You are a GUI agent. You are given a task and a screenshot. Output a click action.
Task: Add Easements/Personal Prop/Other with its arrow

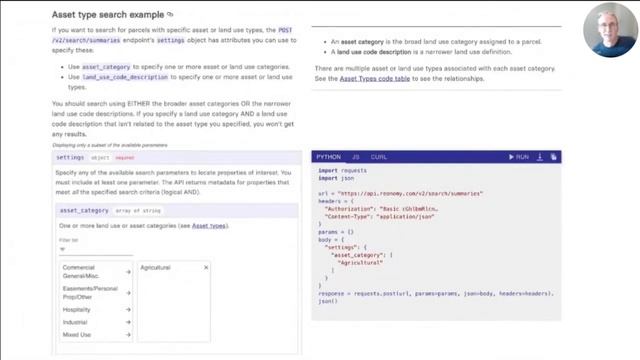(x=128, y=293)
